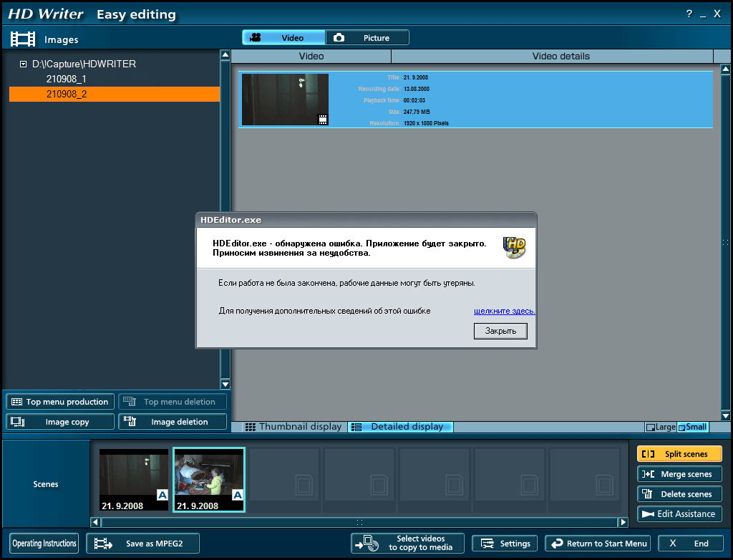
Task: Click the Image copy button
Action: 60,422
